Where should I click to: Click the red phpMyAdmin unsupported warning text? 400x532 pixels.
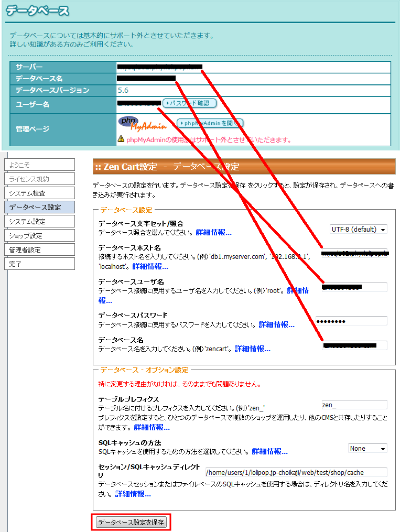point(209,140)
